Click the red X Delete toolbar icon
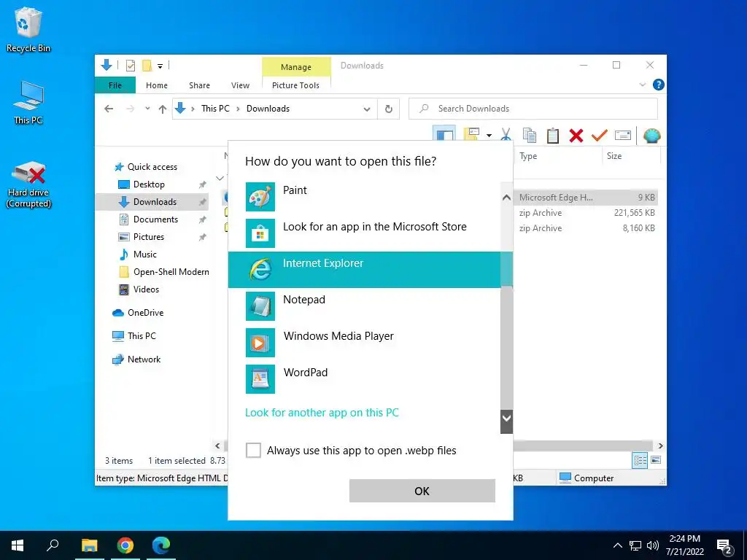The height and width of the screenshot is (560, 747). 576,136
